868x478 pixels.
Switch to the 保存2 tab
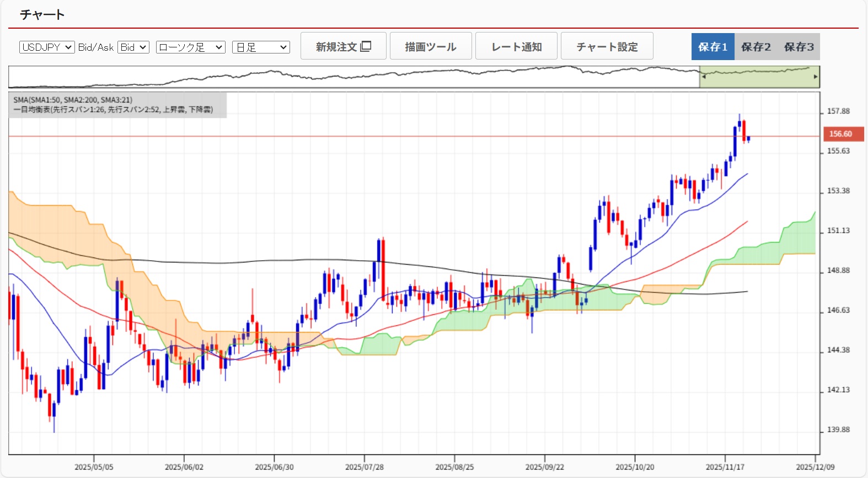tap(756, 47)
